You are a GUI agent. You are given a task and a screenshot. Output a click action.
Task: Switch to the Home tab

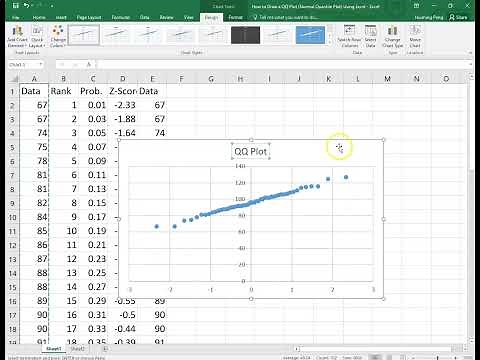(x=39, y=17)
